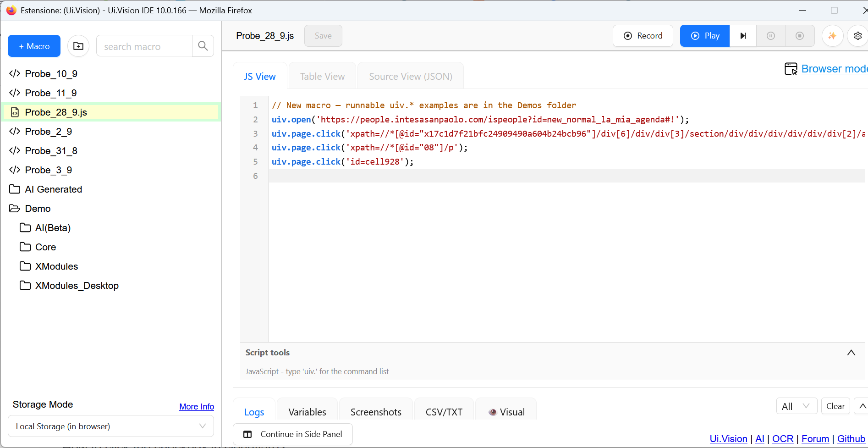Click the code icon of Probe_11_9
868x448 pixels.
point(15,93)
